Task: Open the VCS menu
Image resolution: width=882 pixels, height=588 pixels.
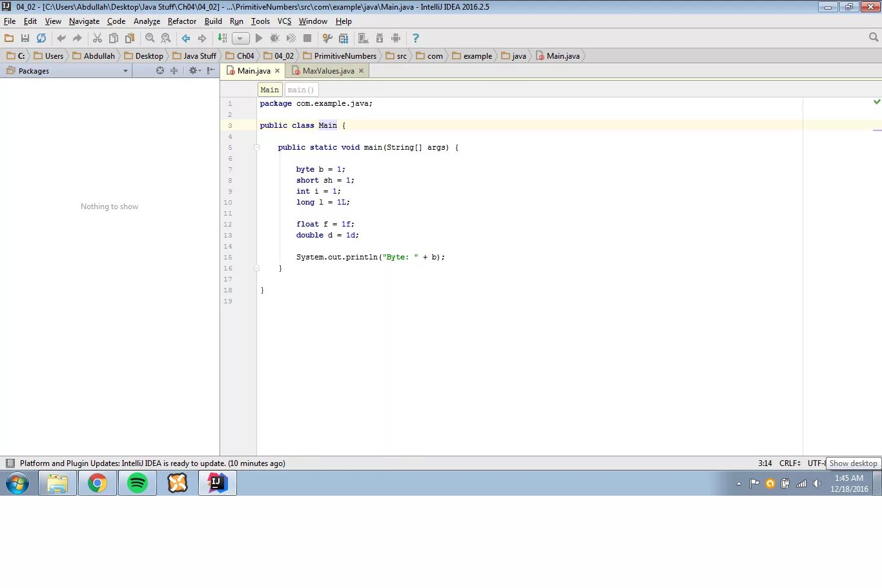Action: coord(284,21)
